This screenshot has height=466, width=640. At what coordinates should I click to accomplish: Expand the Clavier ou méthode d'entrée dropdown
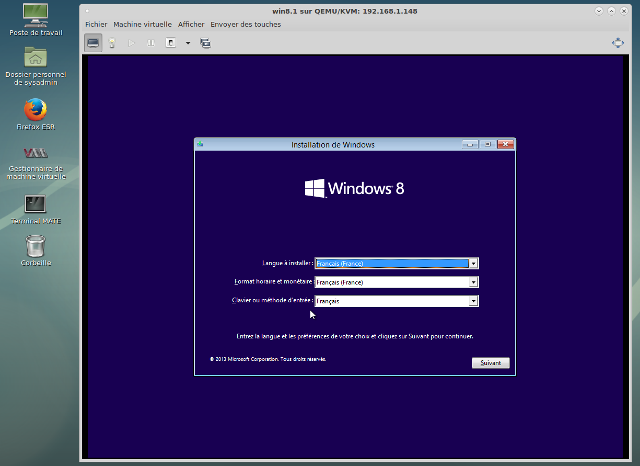[x=473, y=301]
